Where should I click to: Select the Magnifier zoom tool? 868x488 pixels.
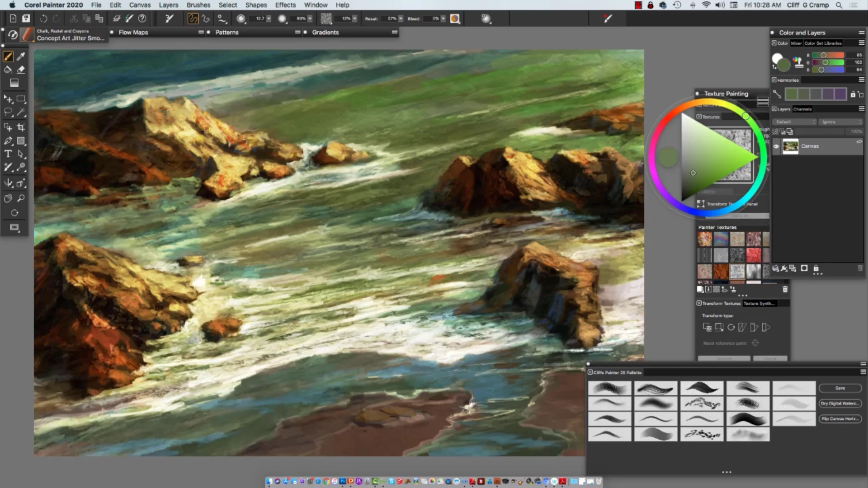(21, 198)
